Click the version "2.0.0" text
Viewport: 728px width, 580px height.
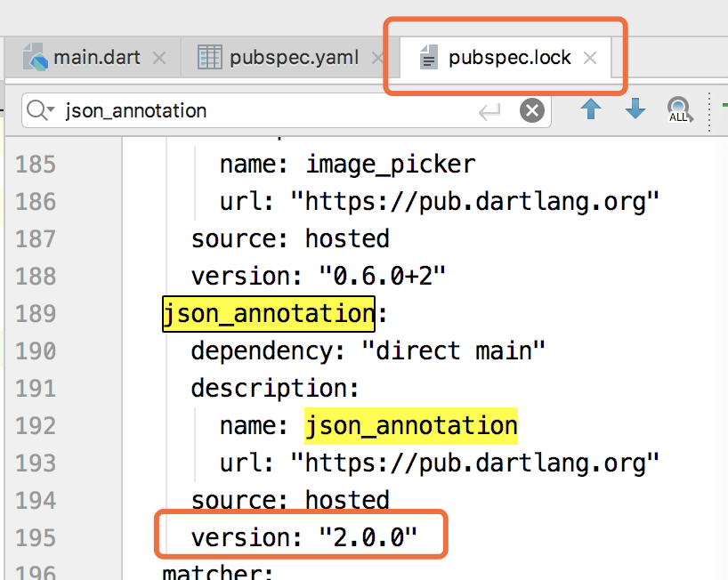[x=304, y=538]
